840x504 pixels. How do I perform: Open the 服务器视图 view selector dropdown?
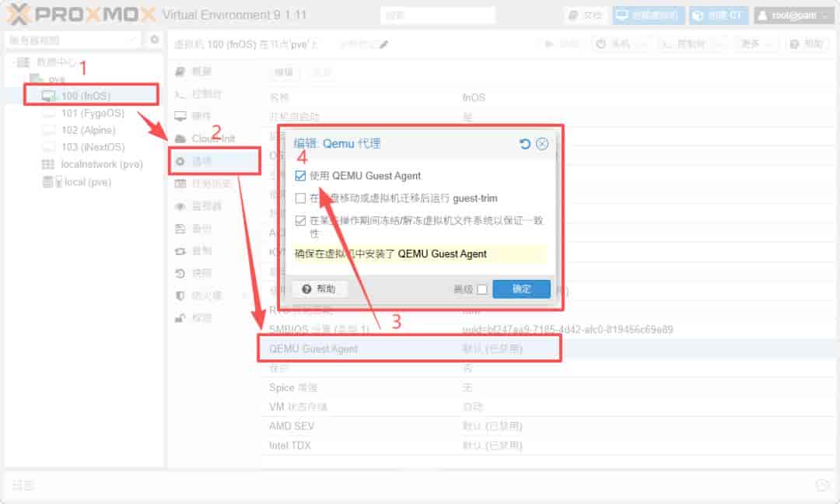(x=73, y=40)
